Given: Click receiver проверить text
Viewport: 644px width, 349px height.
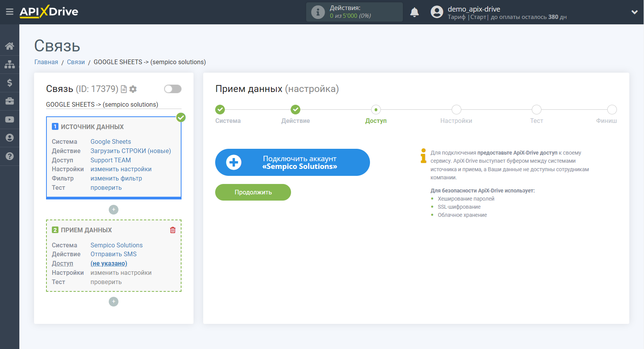Looking at the screenshot, I should 106,282.
